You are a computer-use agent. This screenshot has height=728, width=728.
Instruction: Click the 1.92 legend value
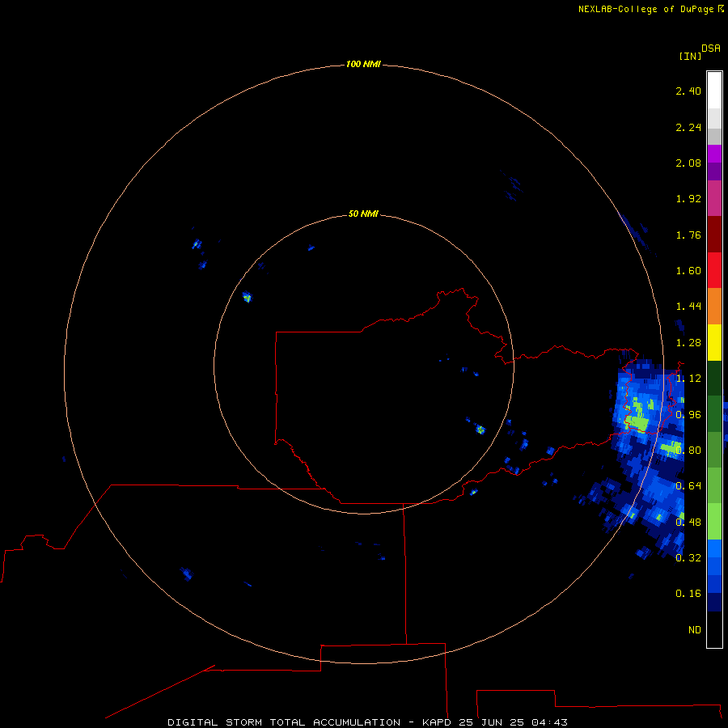pos(688,199)
